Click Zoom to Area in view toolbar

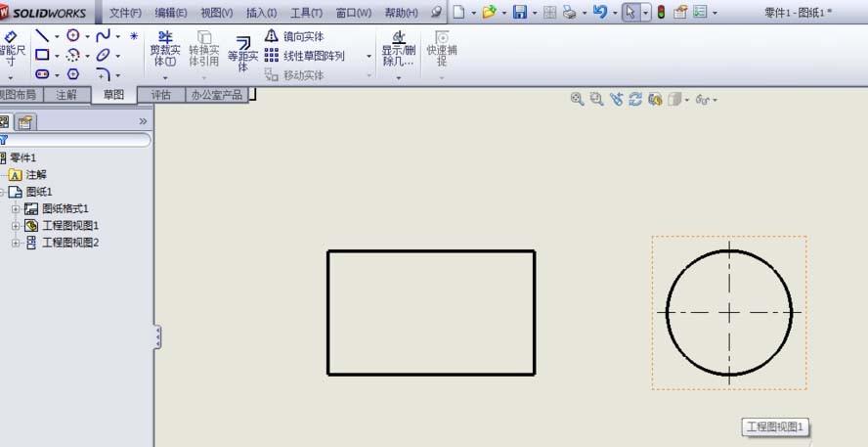596,99
